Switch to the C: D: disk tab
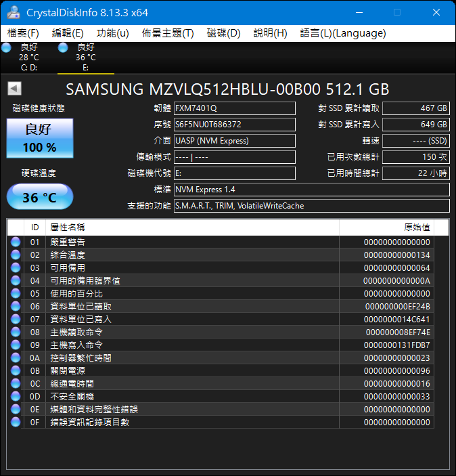The width and height of the screenshot is (456, 476). coord(29,58)
